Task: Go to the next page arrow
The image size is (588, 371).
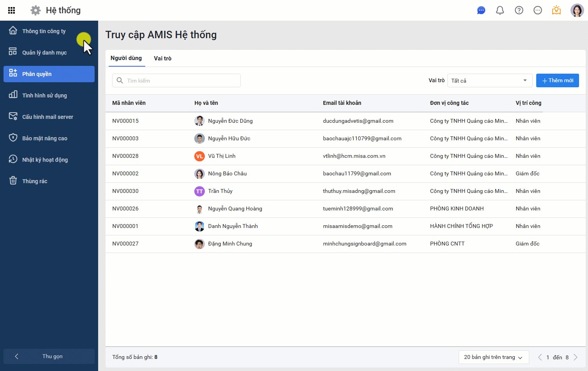Action: [x=576, y=357]
